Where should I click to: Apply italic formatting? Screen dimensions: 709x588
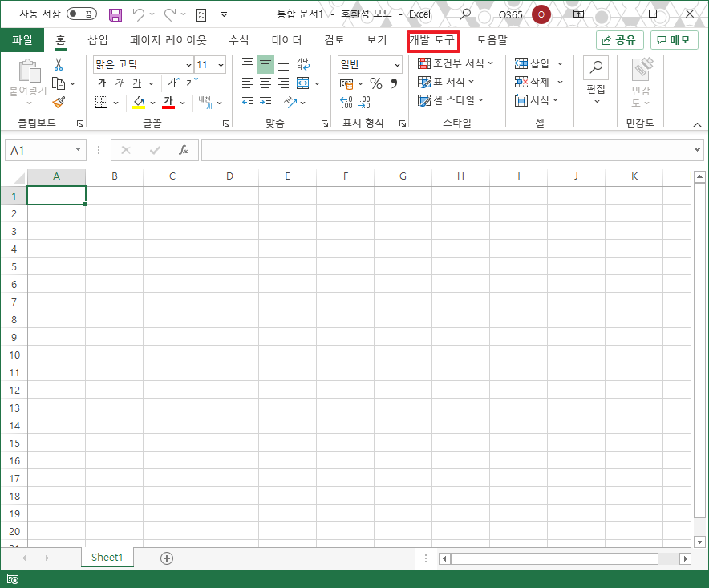(x=120, y=83)
